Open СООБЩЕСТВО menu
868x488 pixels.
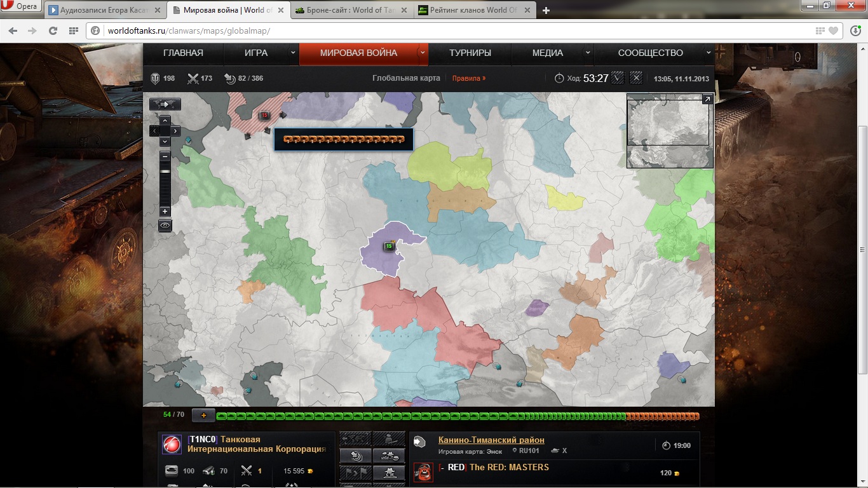[651, 53]
